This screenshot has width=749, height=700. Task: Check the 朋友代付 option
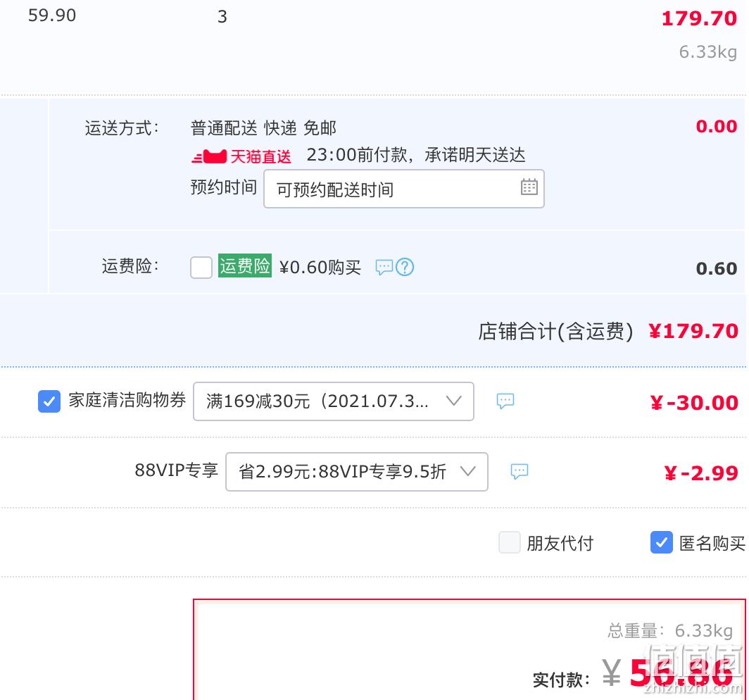point(510,542)
